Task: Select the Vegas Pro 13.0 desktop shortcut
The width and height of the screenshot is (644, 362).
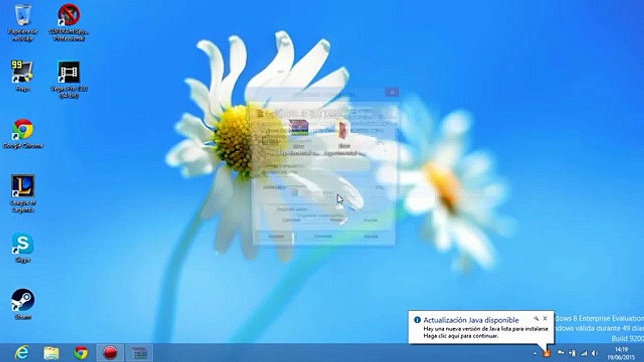Action: tap(69, 79)
